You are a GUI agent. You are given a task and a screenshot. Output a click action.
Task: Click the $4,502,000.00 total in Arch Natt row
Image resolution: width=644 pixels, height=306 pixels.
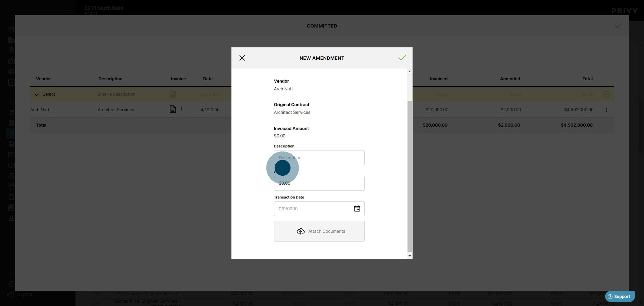[x=579, y=110]
